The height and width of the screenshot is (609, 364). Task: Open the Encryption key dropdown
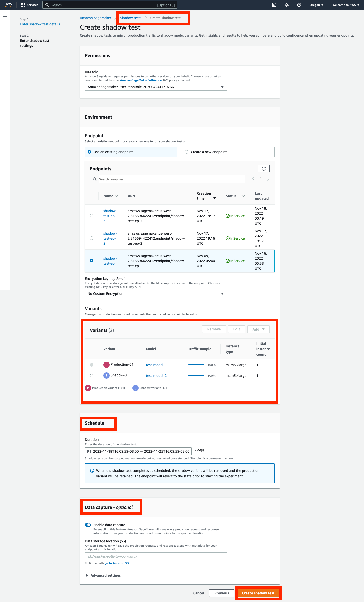click(156, 294)
